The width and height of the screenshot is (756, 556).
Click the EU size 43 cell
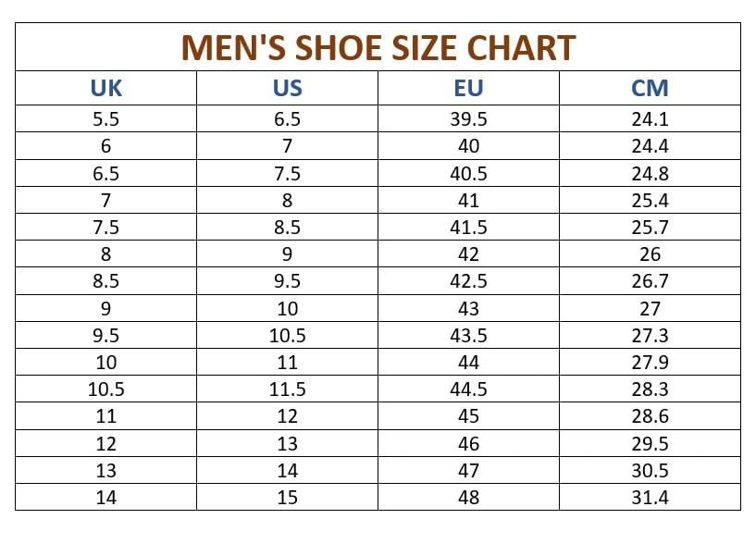[468, 308]
